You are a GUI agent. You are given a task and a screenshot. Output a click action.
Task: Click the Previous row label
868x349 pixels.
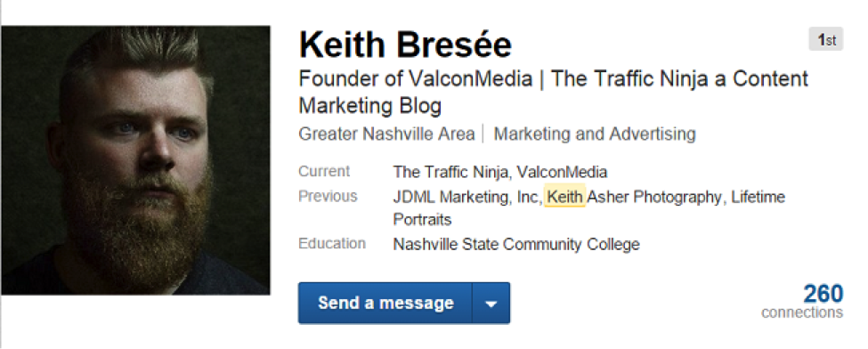329,197
